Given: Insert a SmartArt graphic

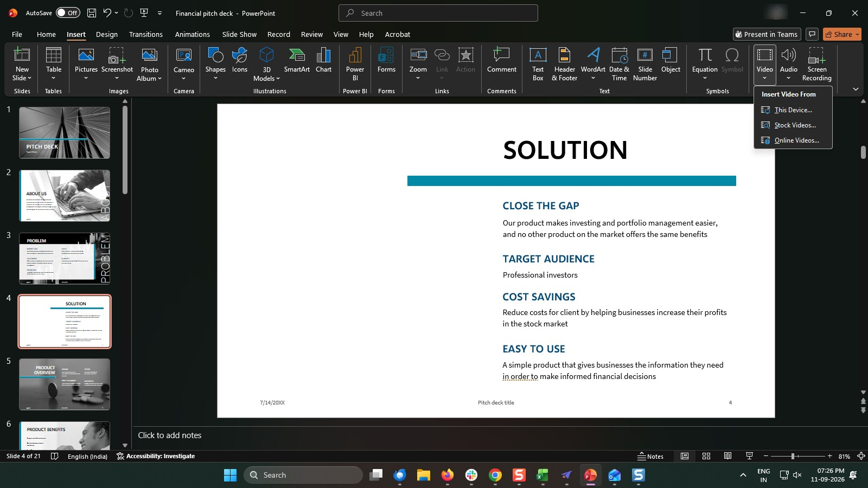Looking at the screenshot, I should 297,60.
